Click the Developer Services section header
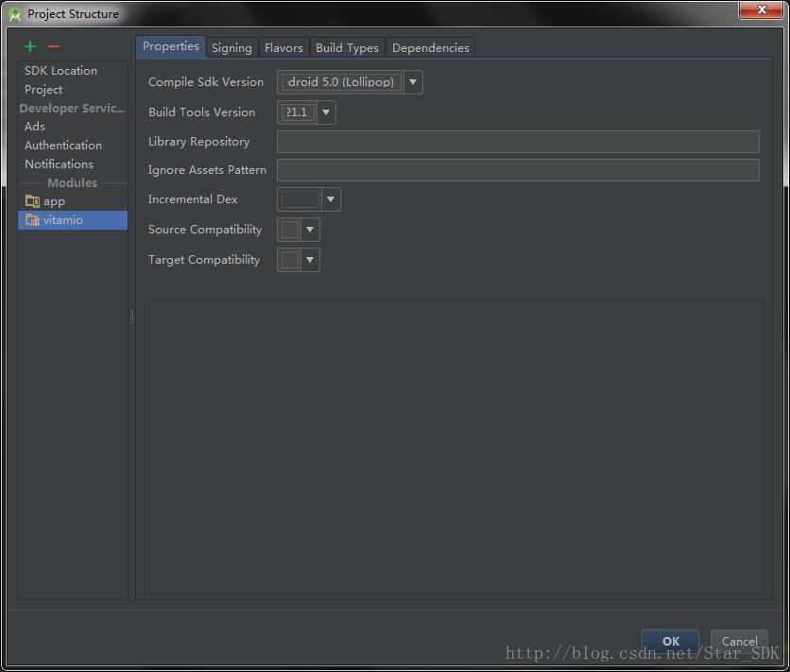This screenshot has width=790, height=672. tap(72, 109)
